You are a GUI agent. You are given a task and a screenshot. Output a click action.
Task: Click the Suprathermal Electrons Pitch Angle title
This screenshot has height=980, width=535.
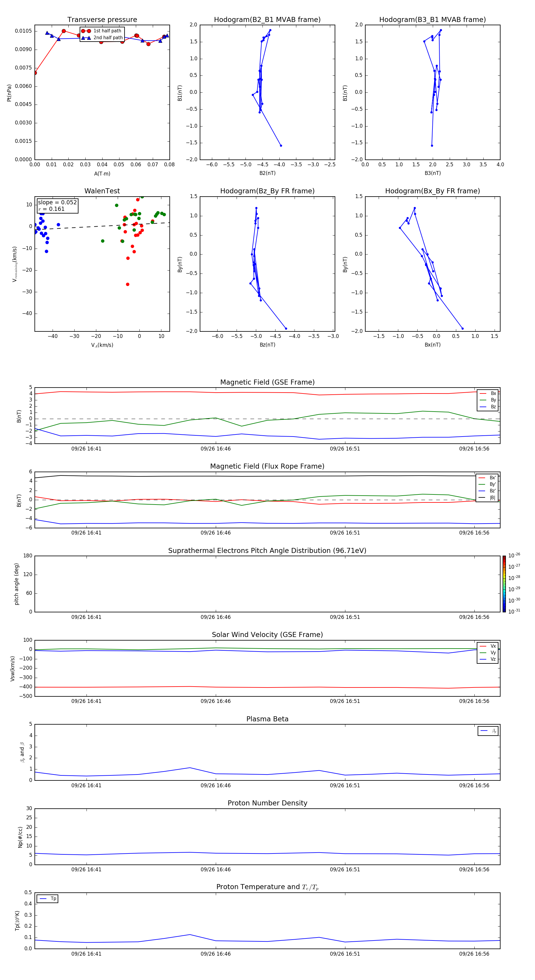(x=267, y=551)
